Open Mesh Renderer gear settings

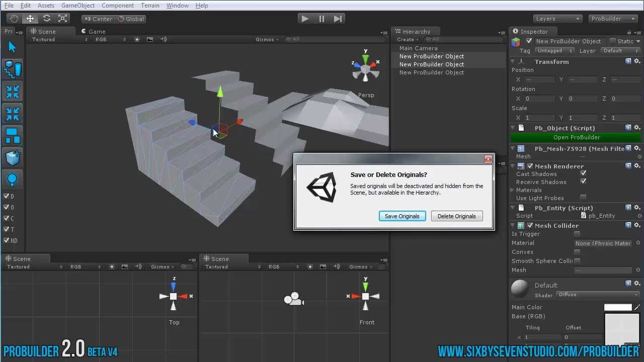(637, 166)
